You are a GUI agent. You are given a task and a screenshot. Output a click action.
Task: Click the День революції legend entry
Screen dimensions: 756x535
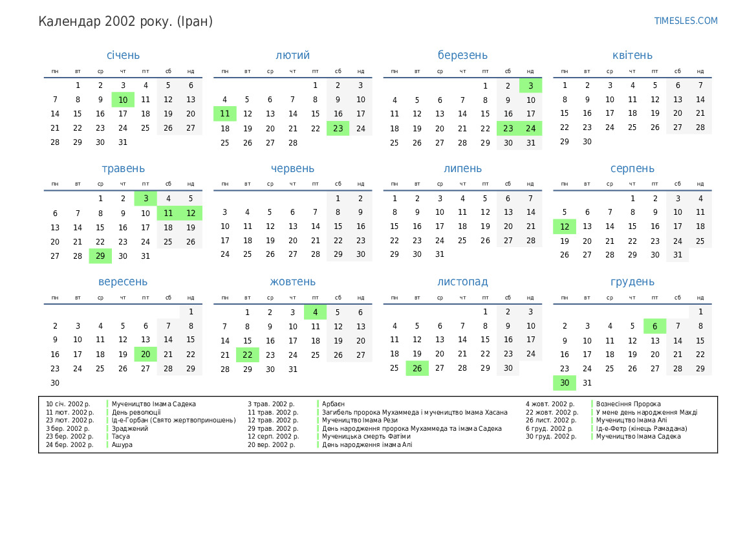(x=136, y=412)
